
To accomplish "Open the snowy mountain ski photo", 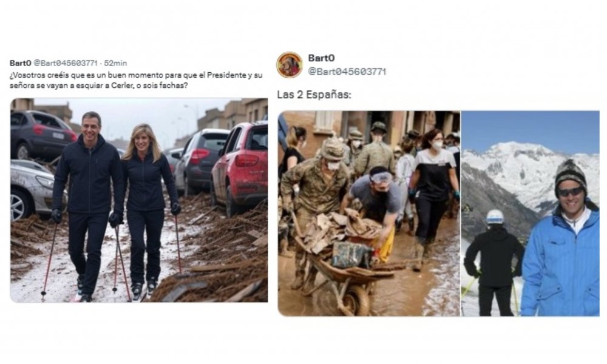I will click(530, 213).
